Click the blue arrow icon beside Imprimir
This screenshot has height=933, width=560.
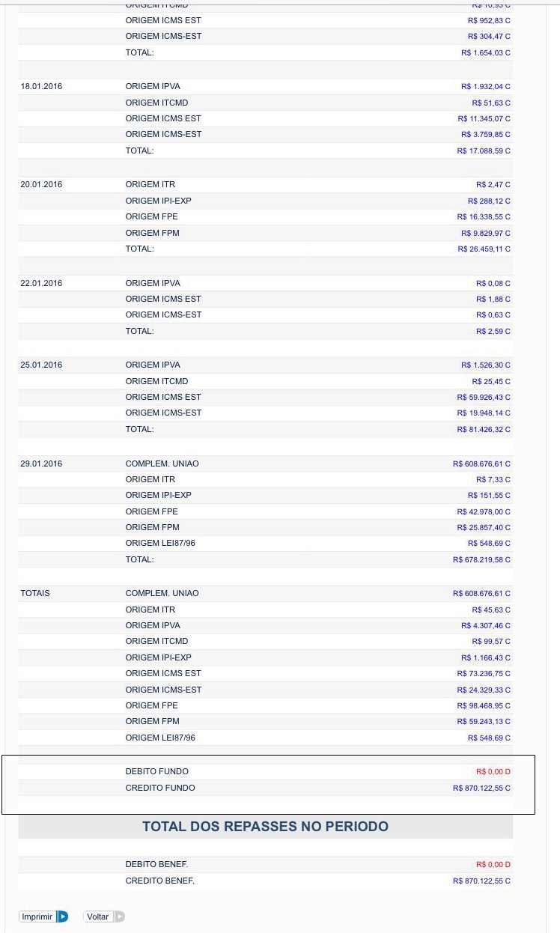[63, 917]
